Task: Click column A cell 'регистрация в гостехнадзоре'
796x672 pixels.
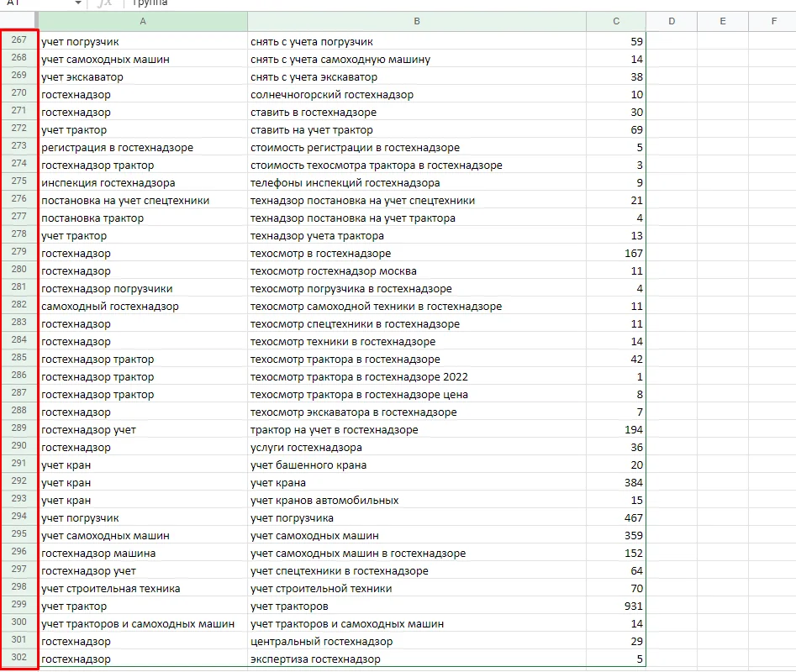Action: point(143,148)
